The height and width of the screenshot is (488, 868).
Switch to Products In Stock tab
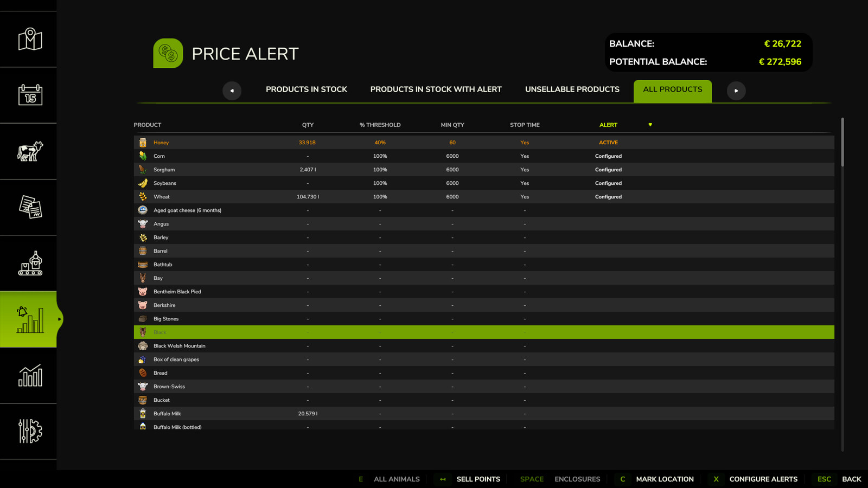coord(307,89)
